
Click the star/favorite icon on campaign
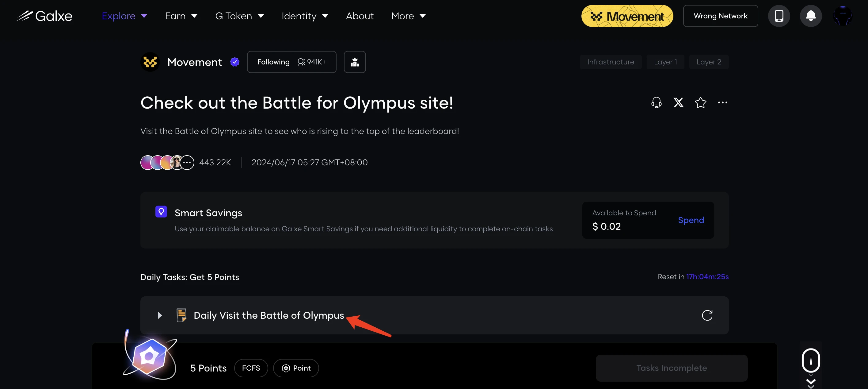[700, 102]
